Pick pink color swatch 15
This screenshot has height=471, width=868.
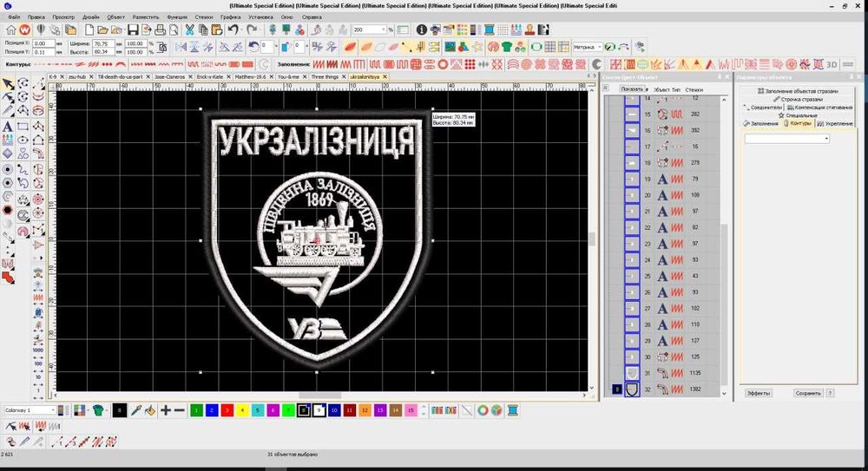coord(411,410)
